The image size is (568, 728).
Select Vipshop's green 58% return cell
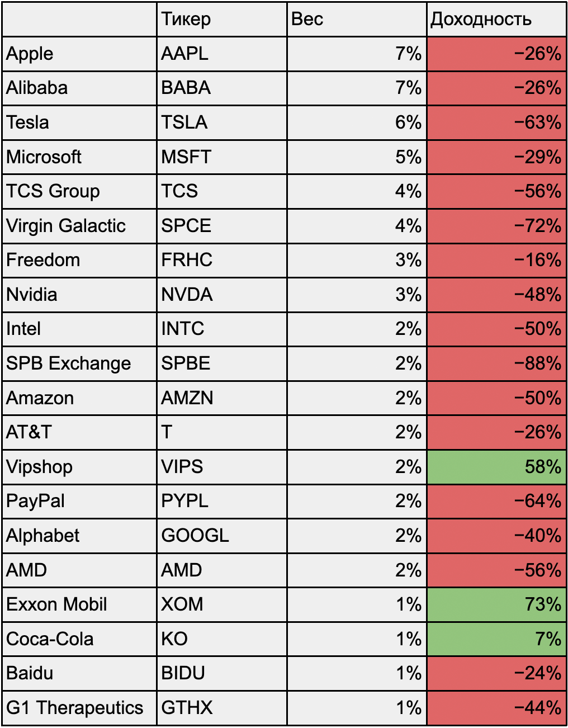(x=496, y=467)
